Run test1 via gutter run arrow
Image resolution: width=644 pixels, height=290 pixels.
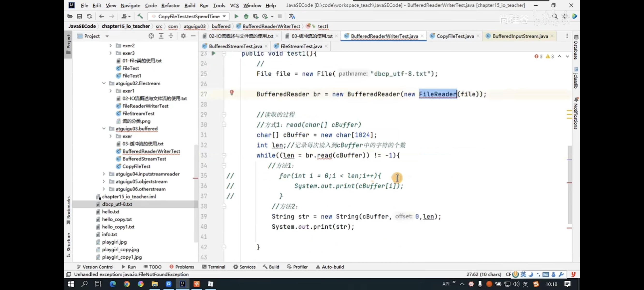213,53
